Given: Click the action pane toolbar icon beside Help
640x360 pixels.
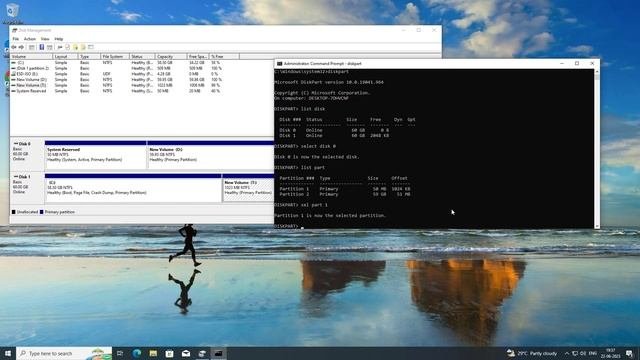Looking at the screenshot, I should pos(49,47).
